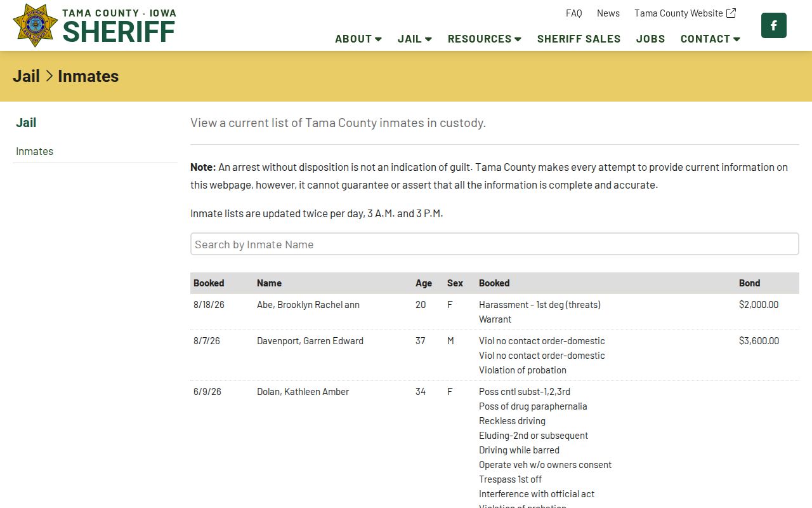Go to the FAQ page

[x=574, y=13]
